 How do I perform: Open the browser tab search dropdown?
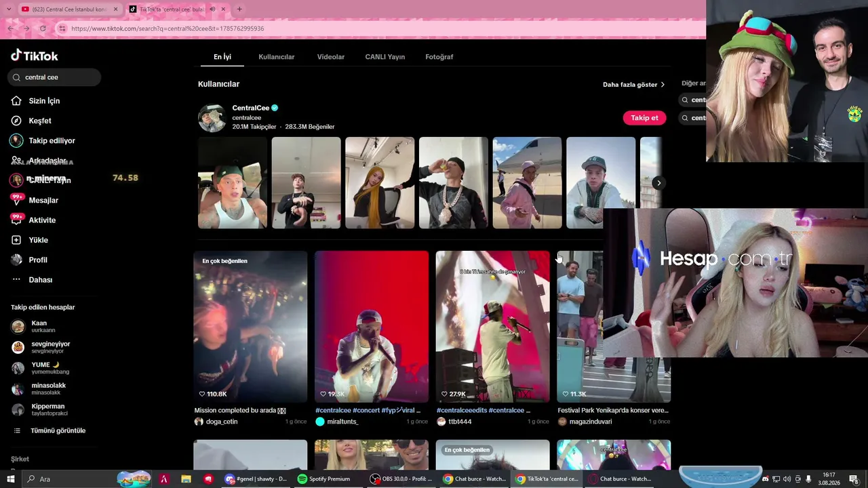tap(10, 9)
